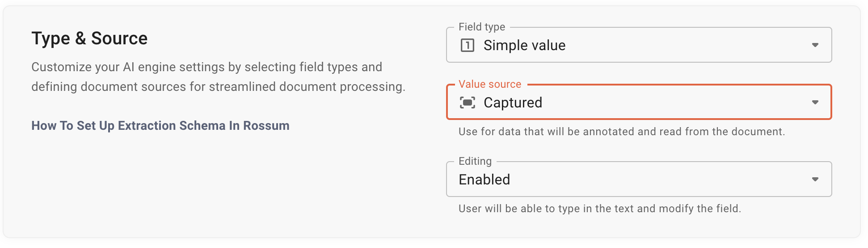Select the Captured value source text

tap(513, 103)
